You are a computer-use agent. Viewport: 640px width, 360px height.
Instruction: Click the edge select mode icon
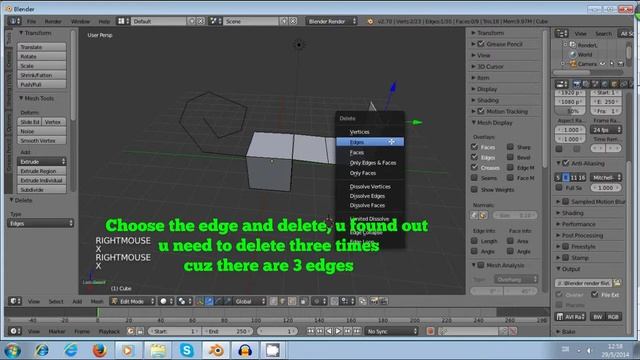click(282, 301)
